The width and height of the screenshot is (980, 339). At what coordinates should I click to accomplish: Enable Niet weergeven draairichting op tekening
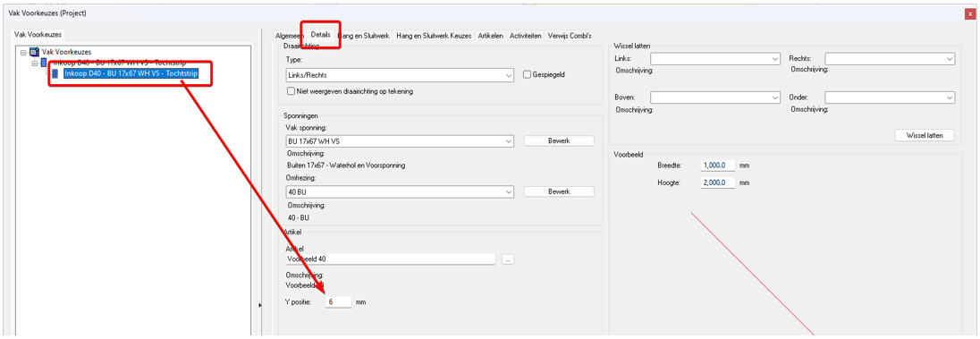pyautogui.click(x=291, y=90)
